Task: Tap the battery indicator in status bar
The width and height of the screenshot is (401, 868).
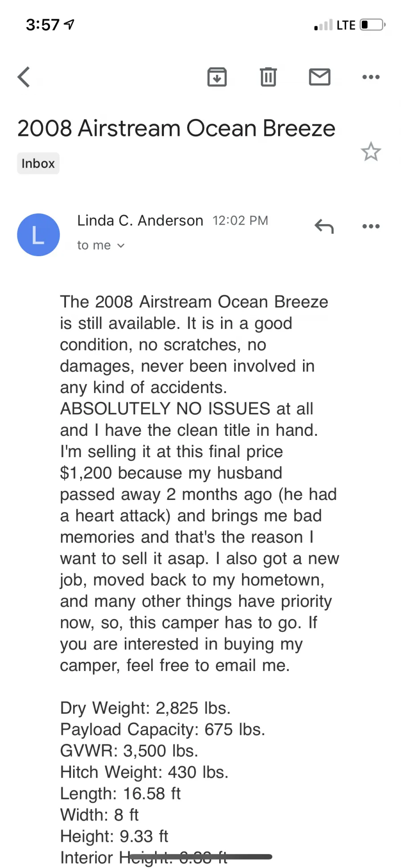Action: [x=372, y=25]
